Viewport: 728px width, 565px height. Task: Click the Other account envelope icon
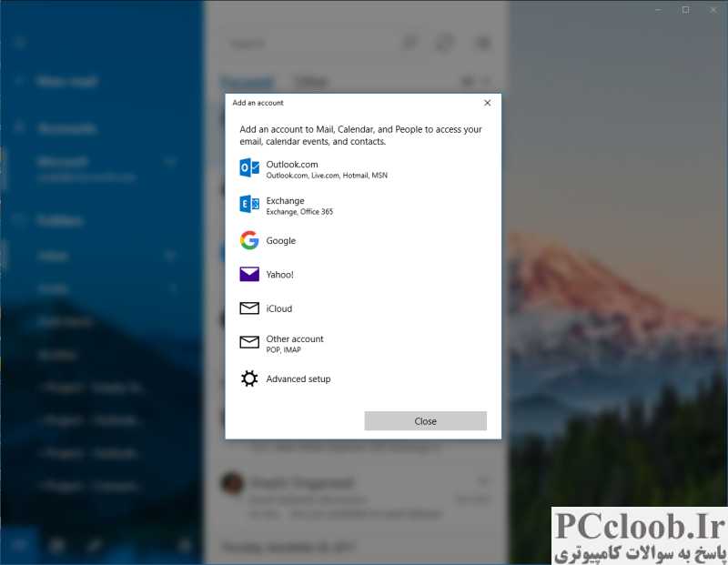coord(249,342)
